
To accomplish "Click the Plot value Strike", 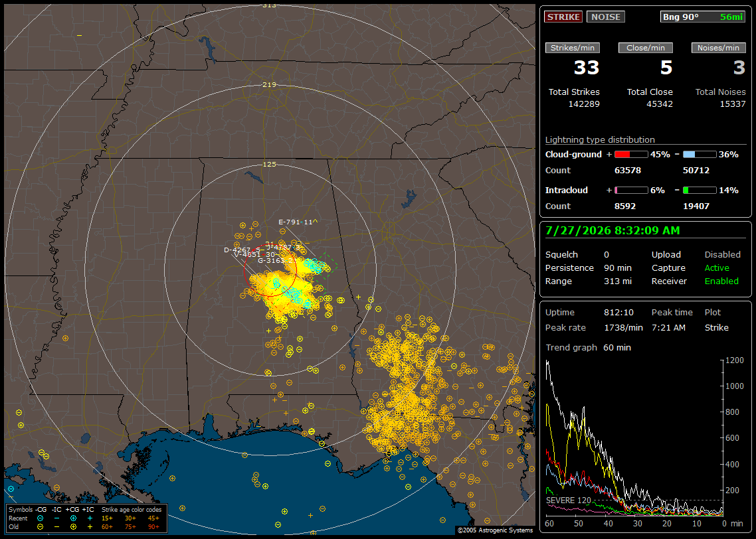I will click(x=716, y=327).
